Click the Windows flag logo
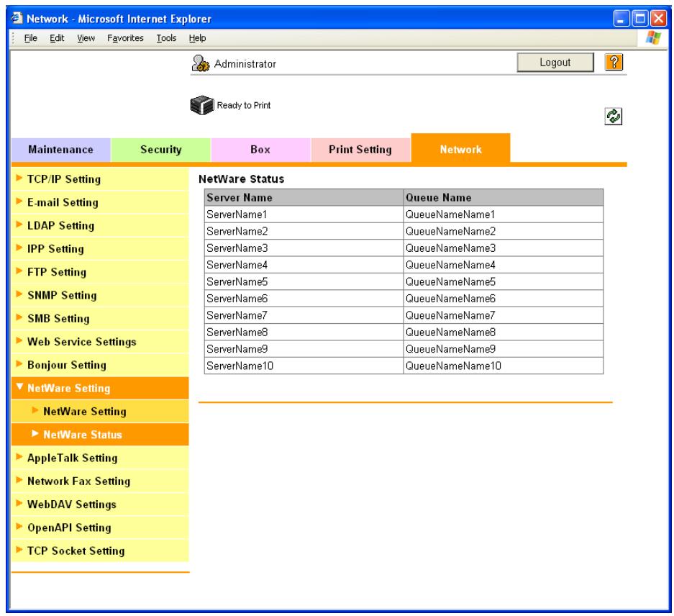The height and width of the screenshot is (616, 674). tap(652, 38)
